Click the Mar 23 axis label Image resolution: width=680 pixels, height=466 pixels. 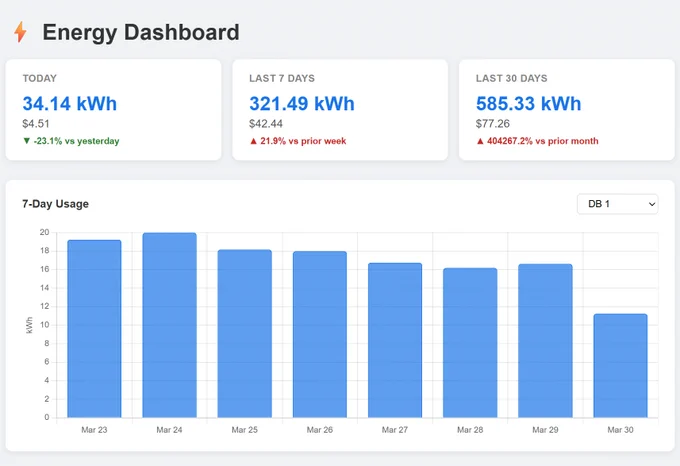click(x=94, y=430)
